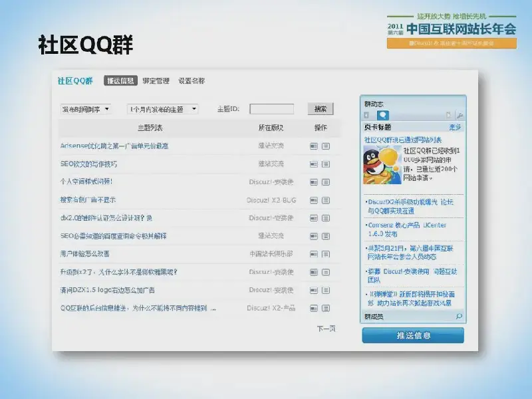Click card-style icon in SEO软文 row

[314, 164]
